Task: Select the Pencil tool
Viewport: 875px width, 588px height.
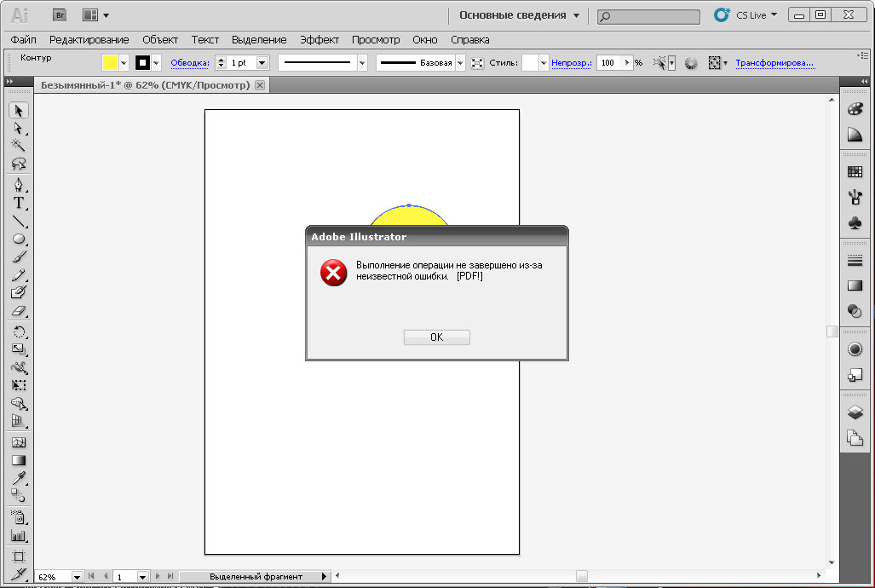Action: 19,274
